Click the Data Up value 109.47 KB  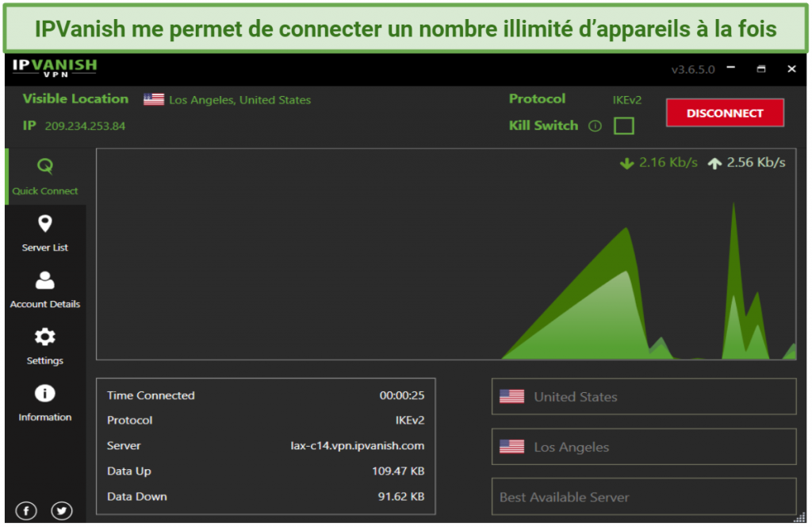pyautogui.click(x=398, y=471)
